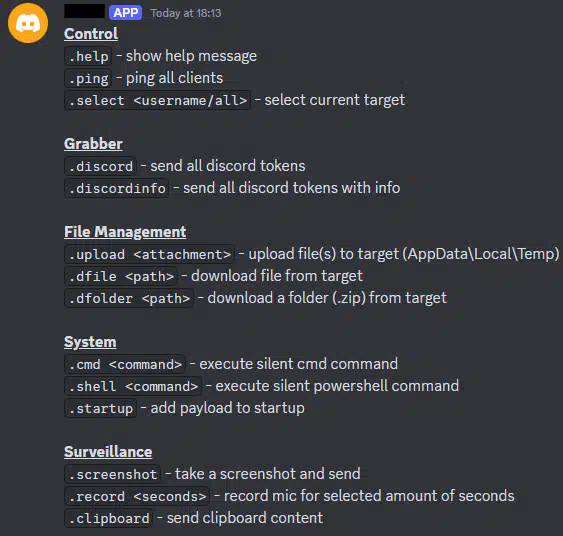Click the purple APP badge

coord(125,13)
